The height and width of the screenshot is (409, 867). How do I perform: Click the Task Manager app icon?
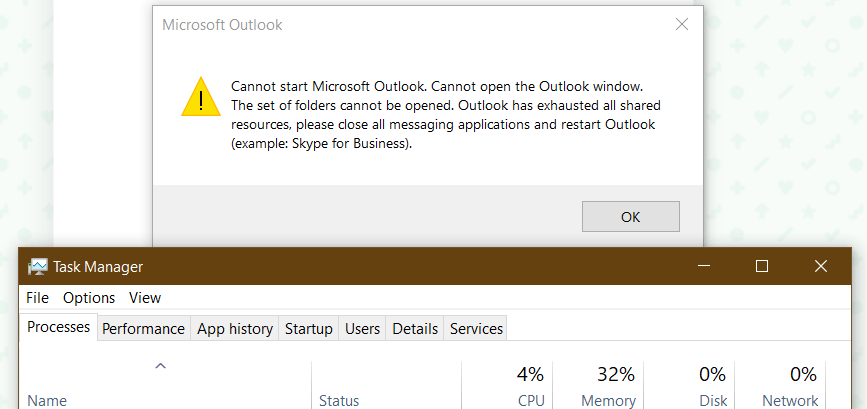pyautogui.click(x=38, y=267)
